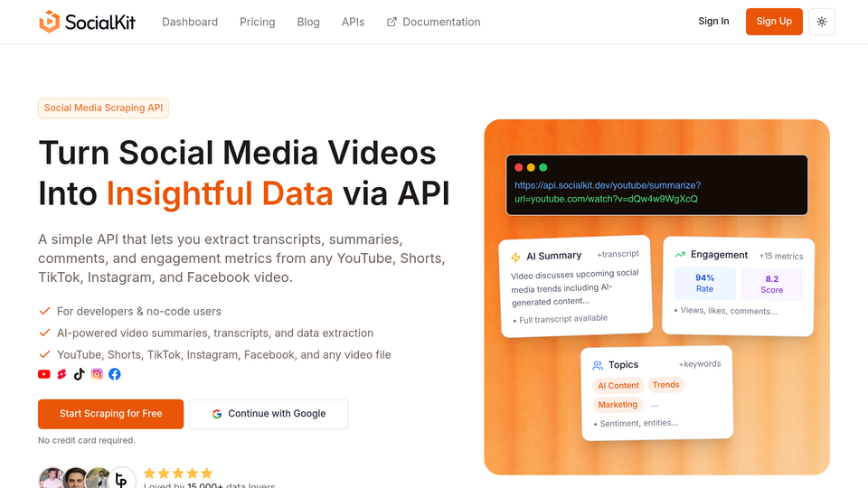Click the TikTok icon
The image size is (868, 488).
click(x=80, y=374)
